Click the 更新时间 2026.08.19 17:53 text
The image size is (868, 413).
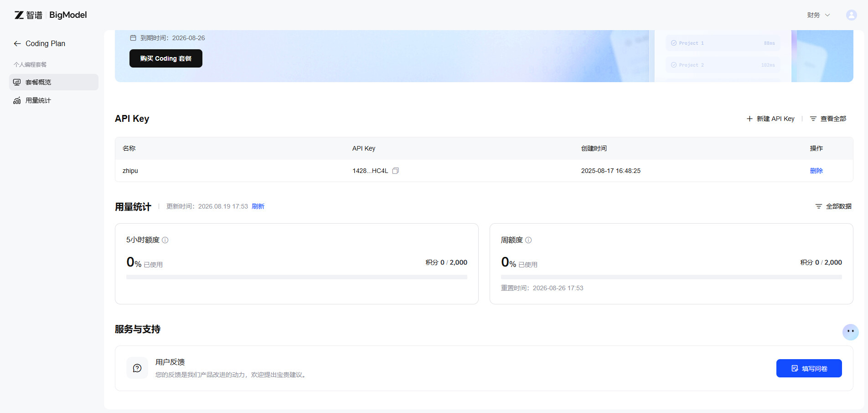coord(207,206)
